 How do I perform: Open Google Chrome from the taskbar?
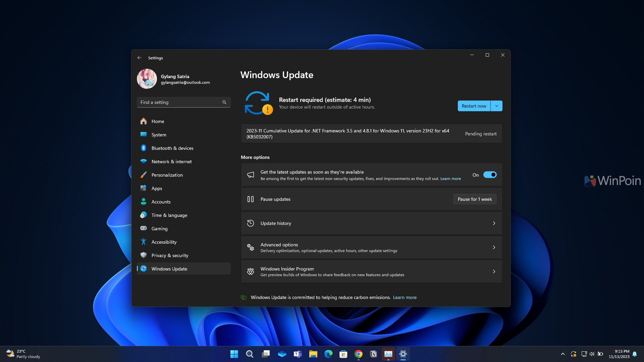358,354
